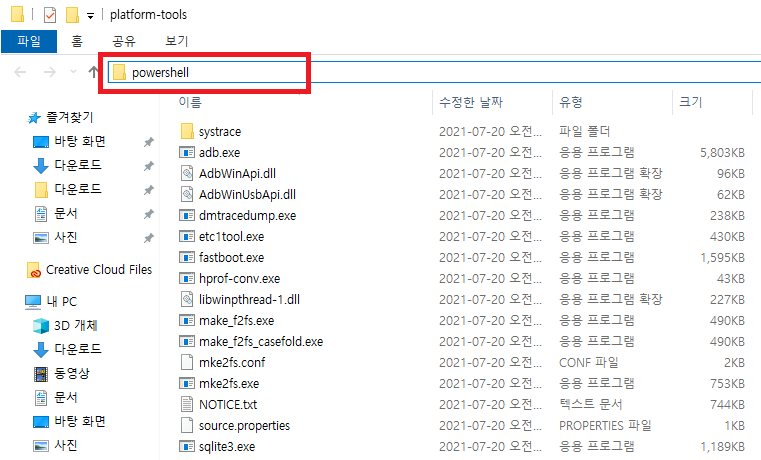
Task: Click the pin icon next to 바탕 화면
Action: 149,142
